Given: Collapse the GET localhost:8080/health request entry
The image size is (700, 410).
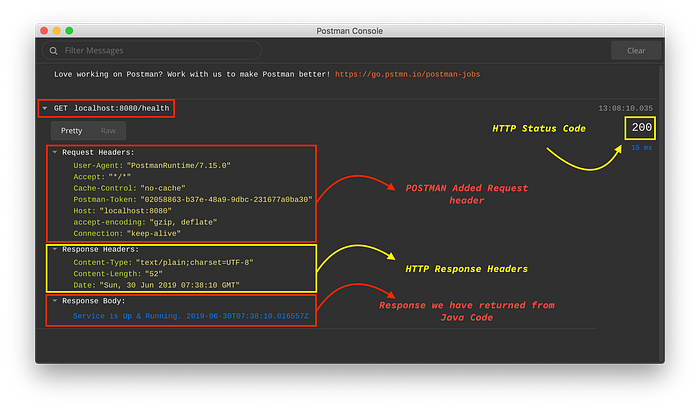Looking at the screenshot, I should (45, 108).
